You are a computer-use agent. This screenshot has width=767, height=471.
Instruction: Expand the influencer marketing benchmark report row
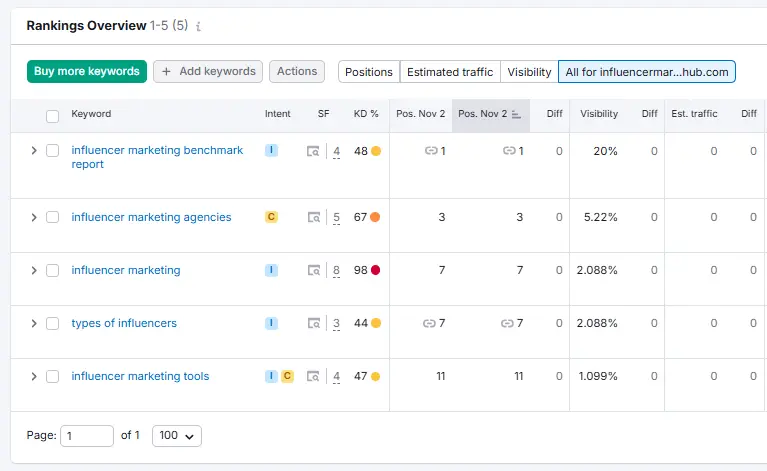(x=33, y=151)
